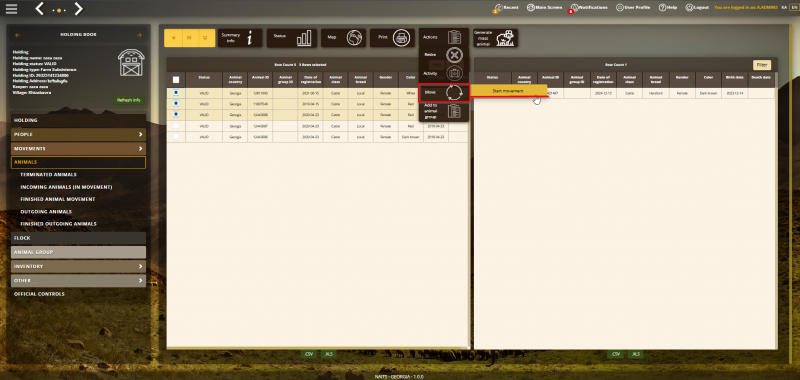Viewport: 800px width, 380px height.
Task: Click the Print printer icon
Action: click(402, 38)
